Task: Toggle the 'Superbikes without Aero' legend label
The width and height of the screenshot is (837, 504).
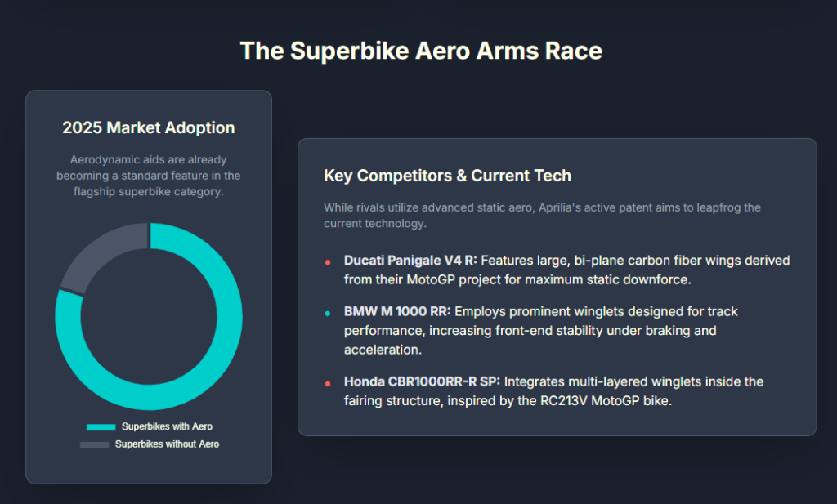Action: click(x=167, y=445)
